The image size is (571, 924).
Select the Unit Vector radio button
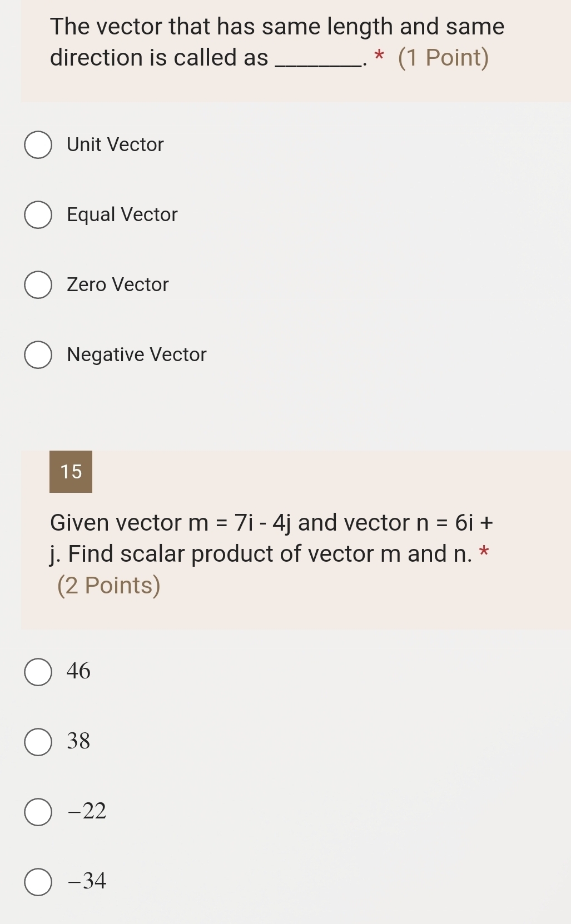click(x=38, y=145)
